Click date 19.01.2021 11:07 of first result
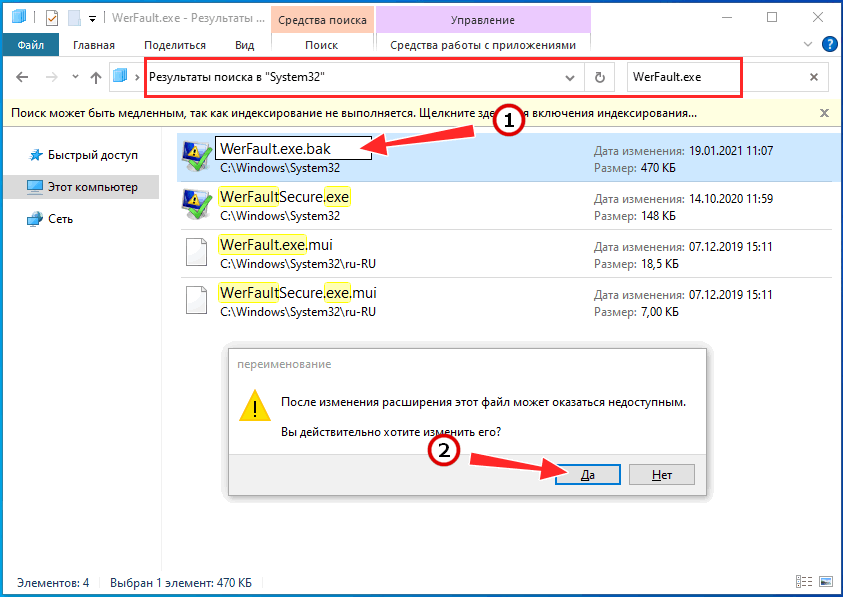Screen dimensions: 843x597 click(731, 151)
